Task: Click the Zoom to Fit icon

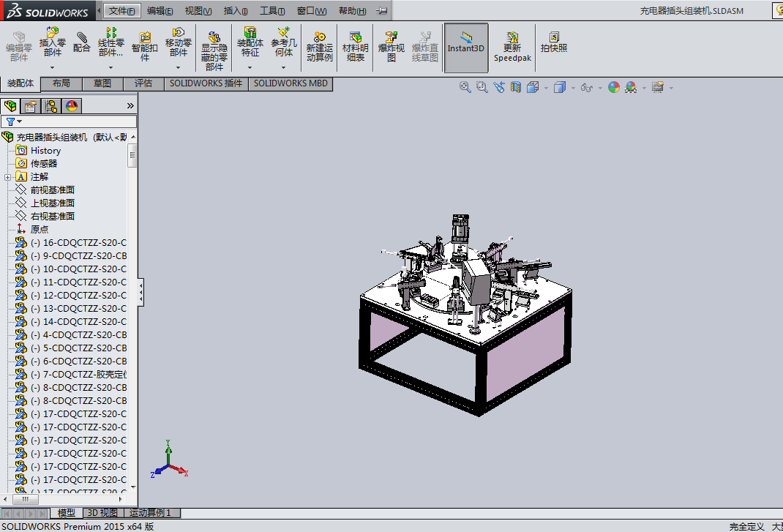Action: click(x=465, y=87)
